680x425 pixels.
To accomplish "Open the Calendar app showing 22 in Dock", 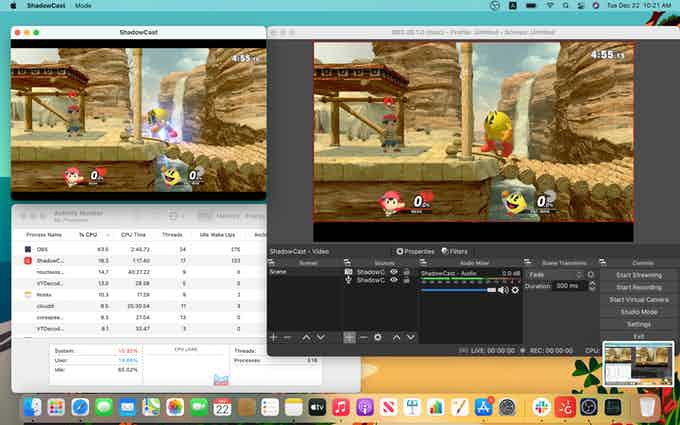I will coord(222,407).
